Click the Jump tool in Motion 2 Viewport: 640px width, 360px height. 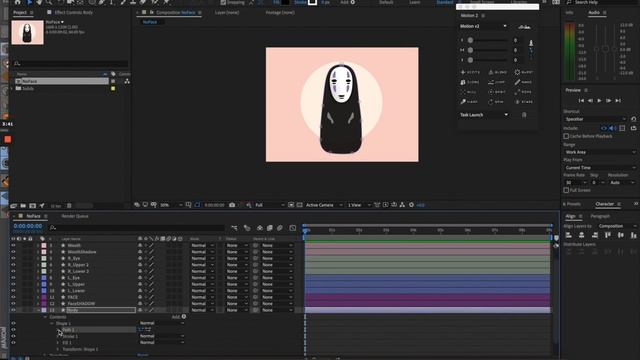[498, 82]
